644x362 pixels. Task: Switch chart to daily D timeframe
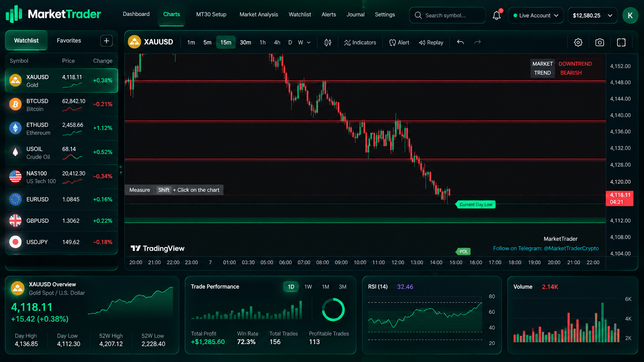click(290, 42)
